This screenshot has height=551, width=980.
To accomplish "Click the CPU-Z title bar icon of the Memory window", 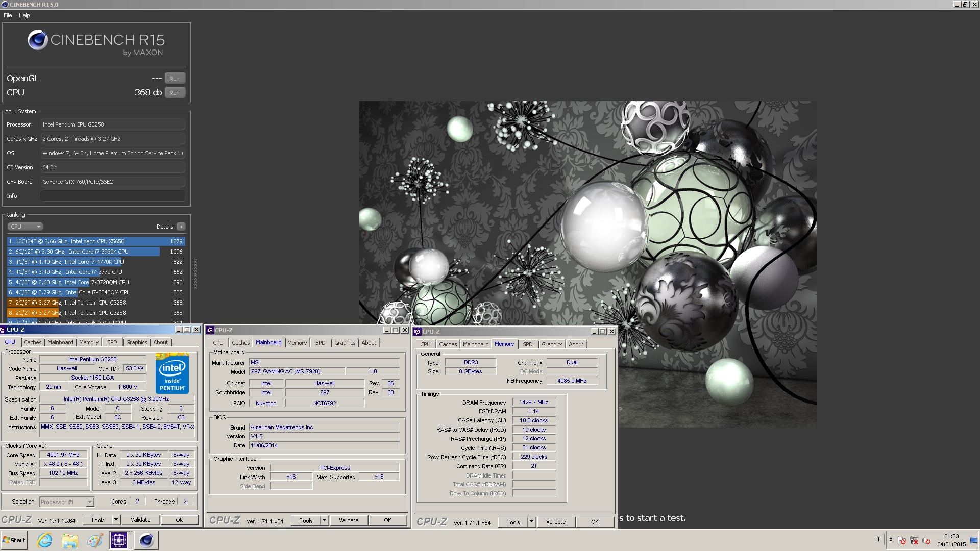I will [418, 332].
